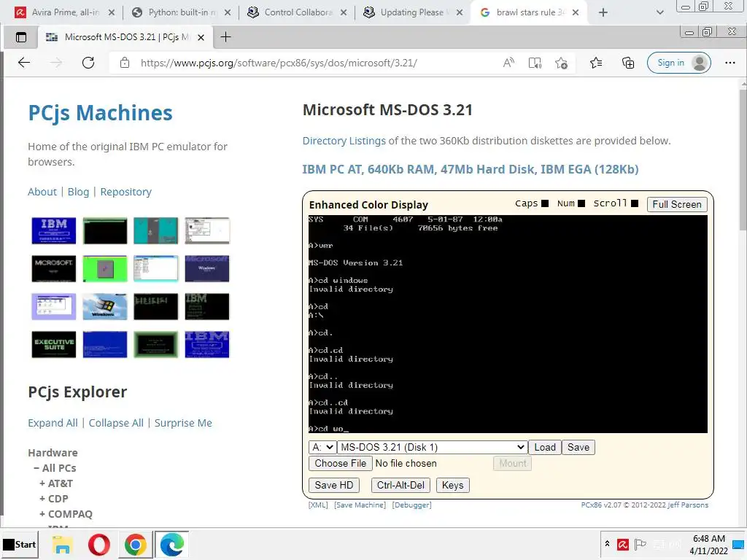
Task: Click the Save diskette button
Action: [x=578, y=447]
